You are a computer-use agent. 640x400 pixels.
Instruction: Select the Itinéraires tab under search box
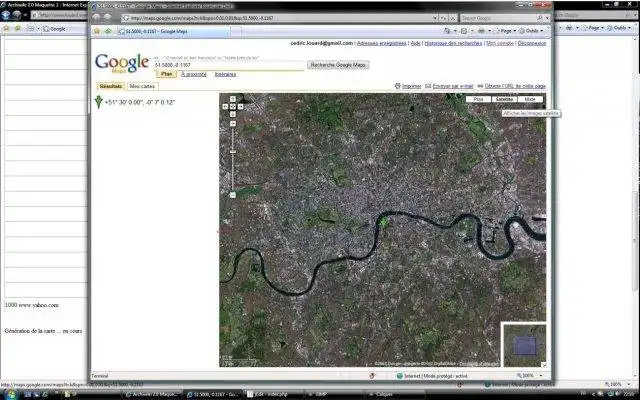(225, 74)
